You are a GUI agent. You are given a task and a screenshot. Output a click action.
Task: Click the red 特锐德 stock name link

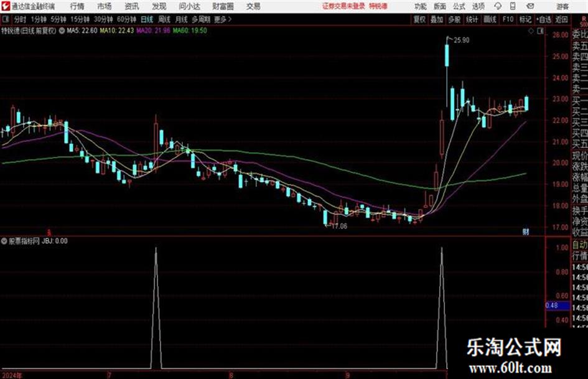coord(378,6)
